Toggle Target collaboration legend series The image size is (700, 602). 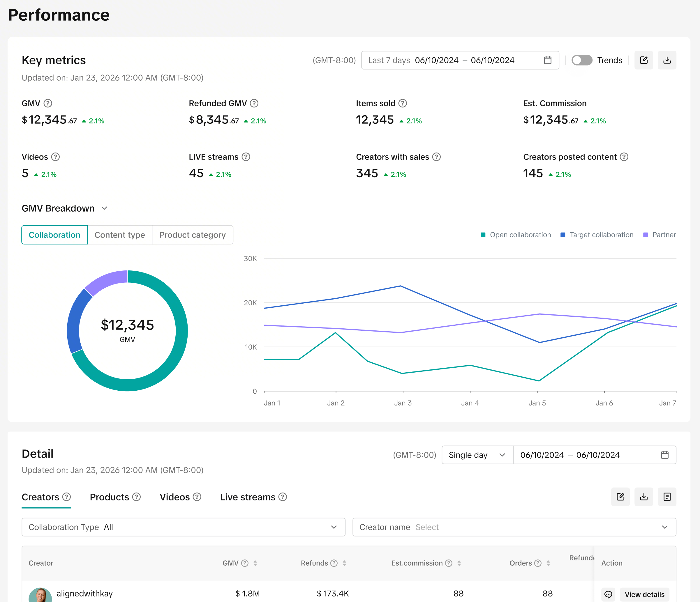pos(597,235)
